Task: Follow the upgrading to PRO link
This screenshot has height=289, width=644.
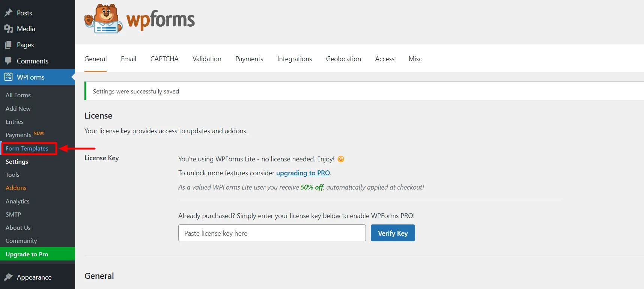Action: [303, 173]
